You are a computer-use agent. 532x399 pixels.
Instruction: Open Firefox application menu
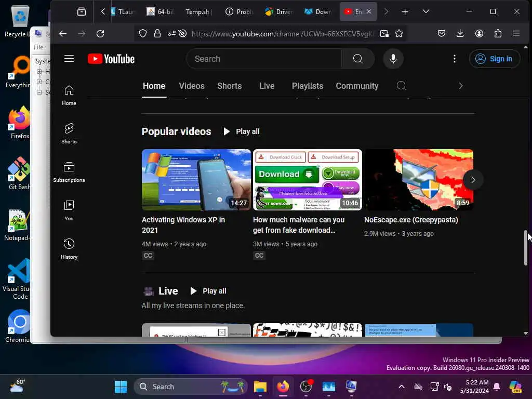coord(516,34)
